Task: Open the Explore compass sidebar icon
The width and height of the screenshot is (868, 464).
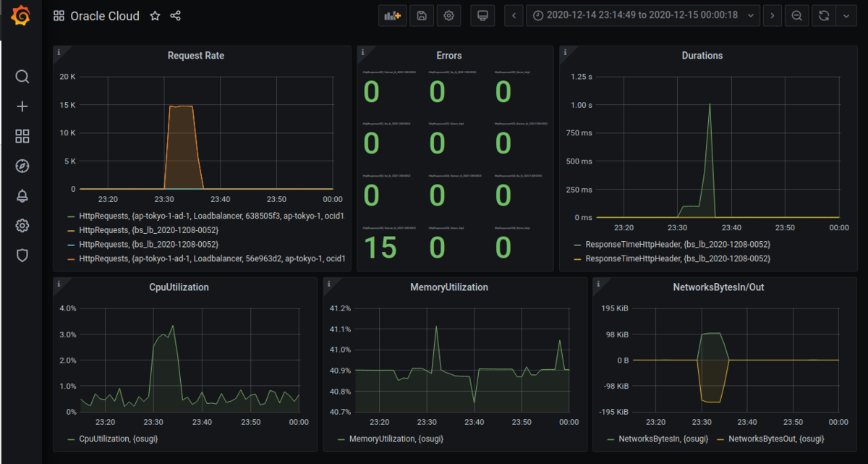Action: (x=22, y=166)
